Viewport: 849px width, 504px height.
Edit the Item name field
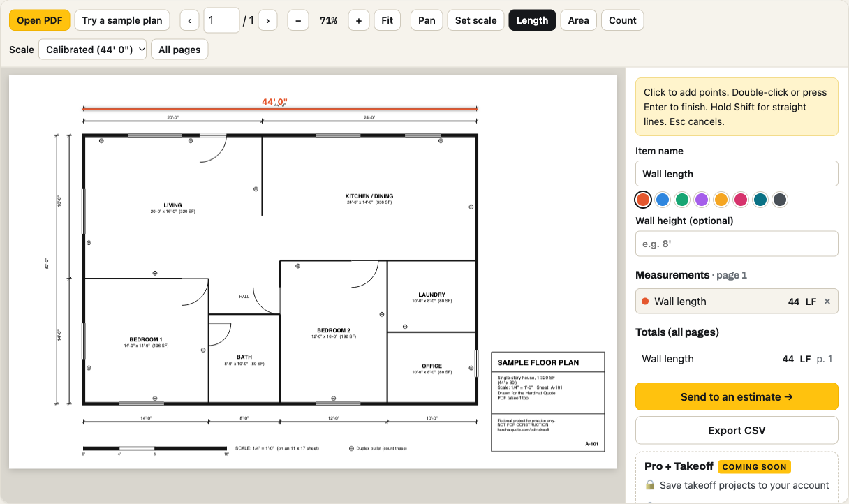pyautogui.click(x=737, y=174)
